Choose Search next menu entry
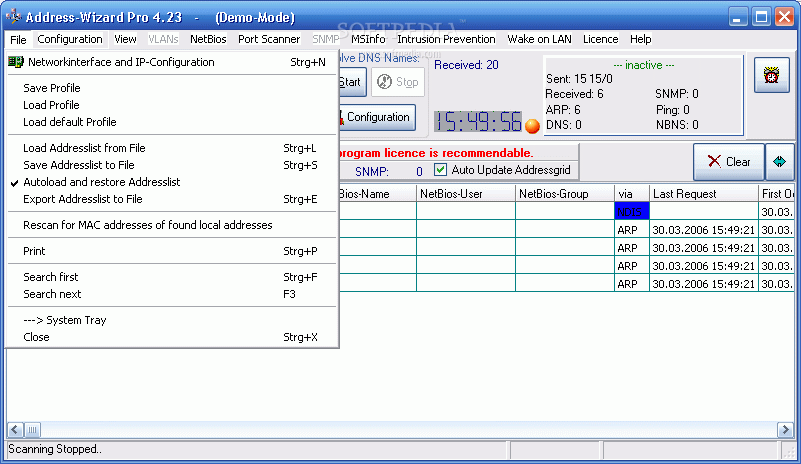Image resolution: width=801 pixels, height=464 pixels. click(172, 294)
